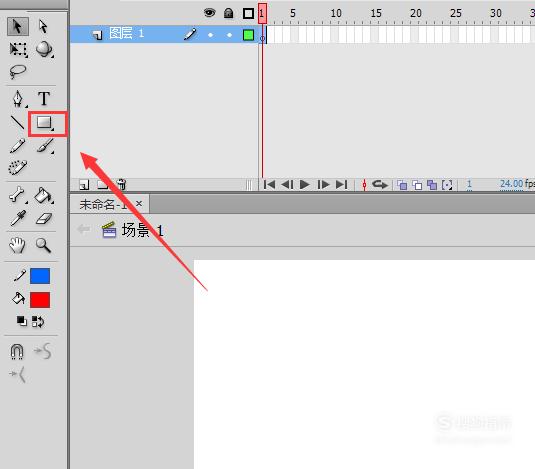The image size is (535, 469).
Task: Select the Selection (black arrow) tool
Action: 17,27
